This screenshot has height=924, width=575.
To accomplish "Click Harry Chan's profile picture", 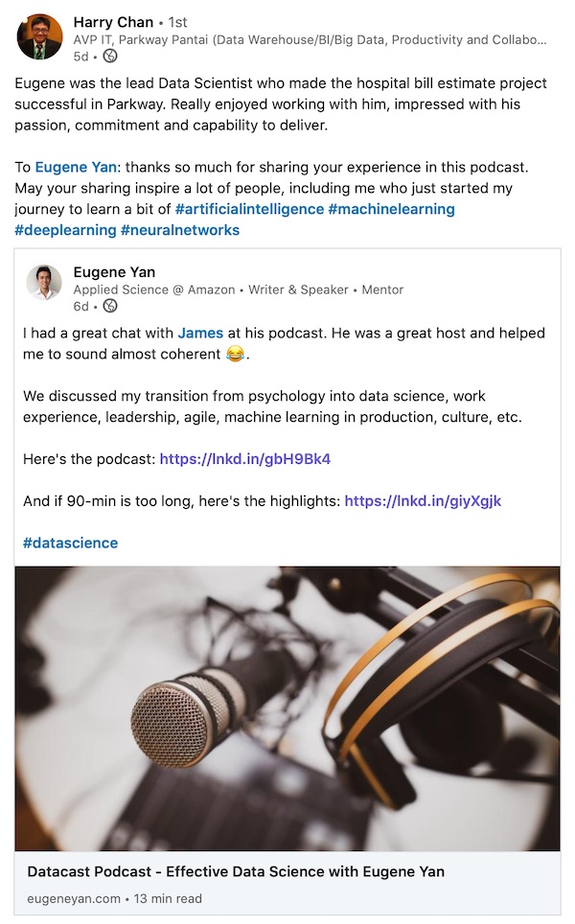I will point(39,37).
